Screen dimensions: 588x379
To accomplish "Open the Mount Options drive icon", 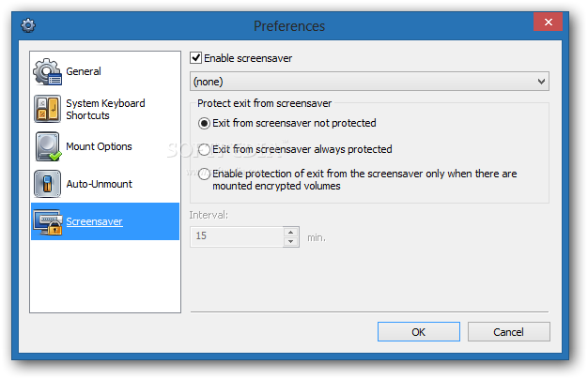I will 48,146.
